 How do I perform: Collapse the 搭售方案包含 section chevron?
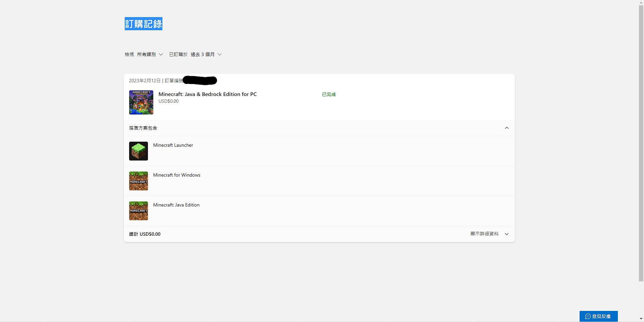point(506,128)
